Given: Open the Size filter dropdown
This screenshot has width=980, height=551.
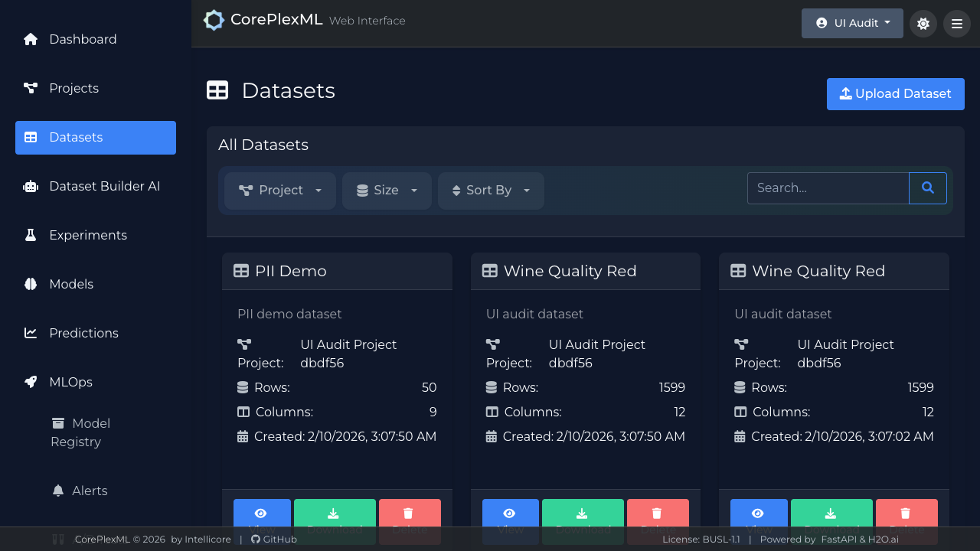Looking at the screenshot, I should pyautogui.click(x=387, y=191).
